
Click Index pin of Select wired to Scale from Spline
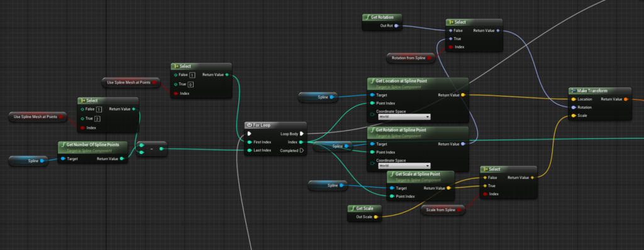click(485, 193)
